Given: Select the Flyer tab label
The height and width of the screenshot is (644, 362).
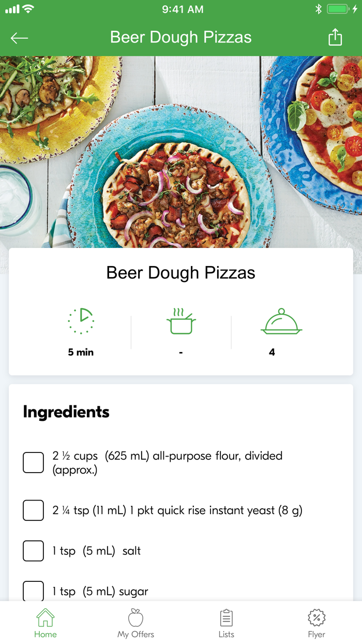Looking at the screenshot, I should click(316, 634).
